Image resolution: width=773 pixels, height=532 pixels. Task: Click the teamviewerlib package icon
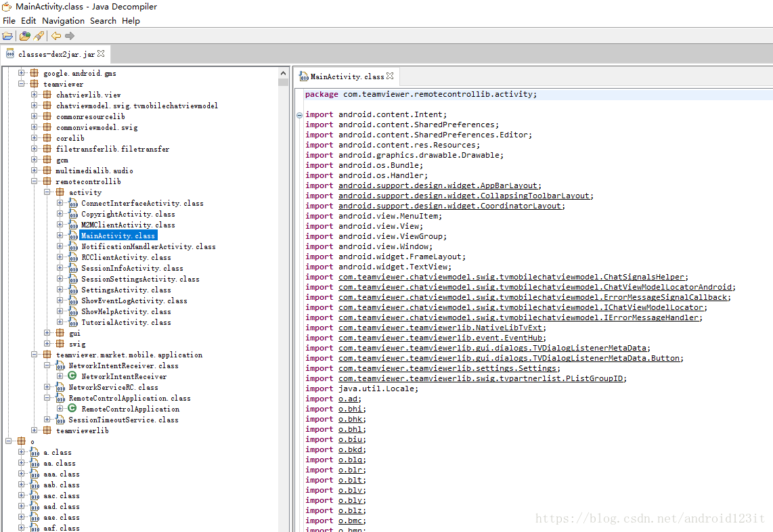tap(47, 430)
